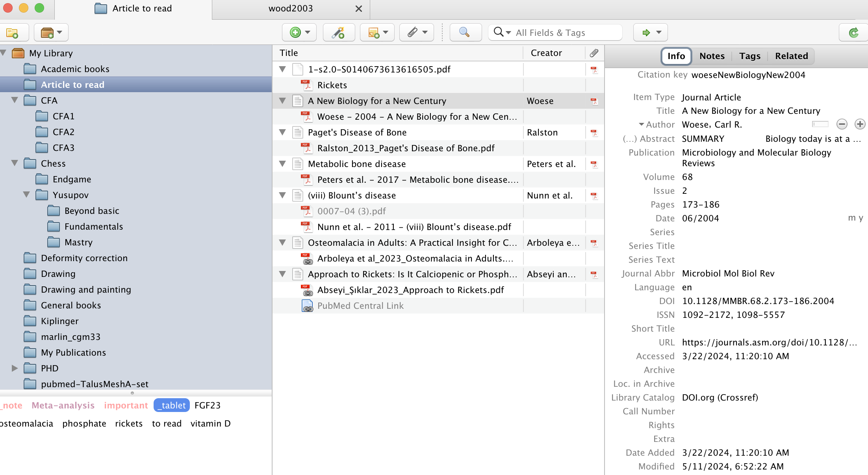Click the add author plus button

[860, 124]
